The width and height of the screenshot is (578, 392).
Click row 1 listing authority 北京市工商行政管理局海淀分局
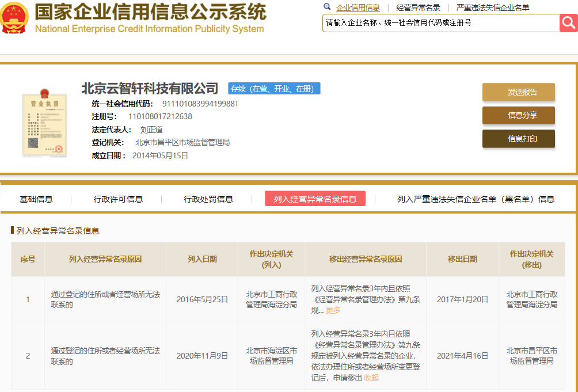(x=271, y=299)
